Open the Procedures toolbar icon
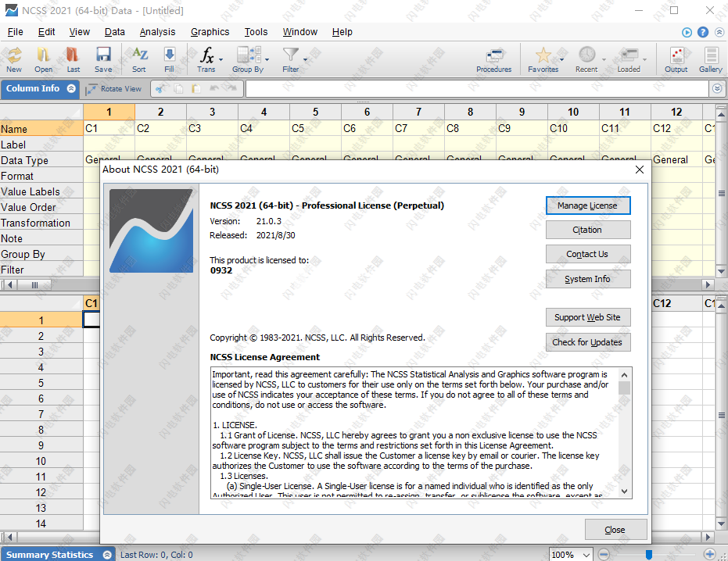 494,59
